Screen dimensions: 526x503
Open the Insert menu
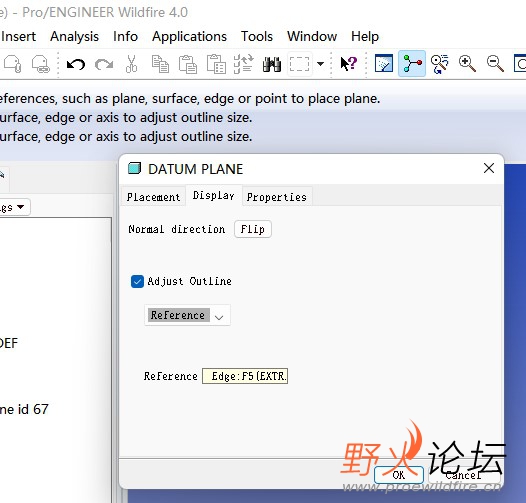(18, 36)
